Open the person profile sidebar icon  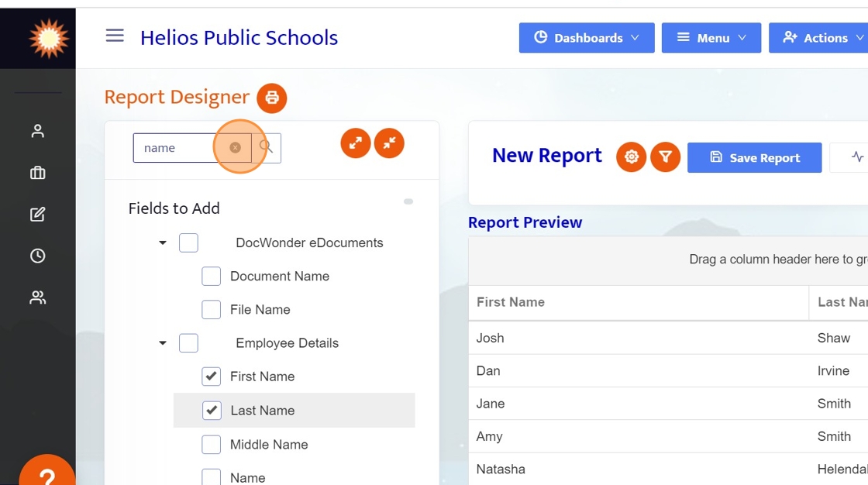[x=38, y=131]
